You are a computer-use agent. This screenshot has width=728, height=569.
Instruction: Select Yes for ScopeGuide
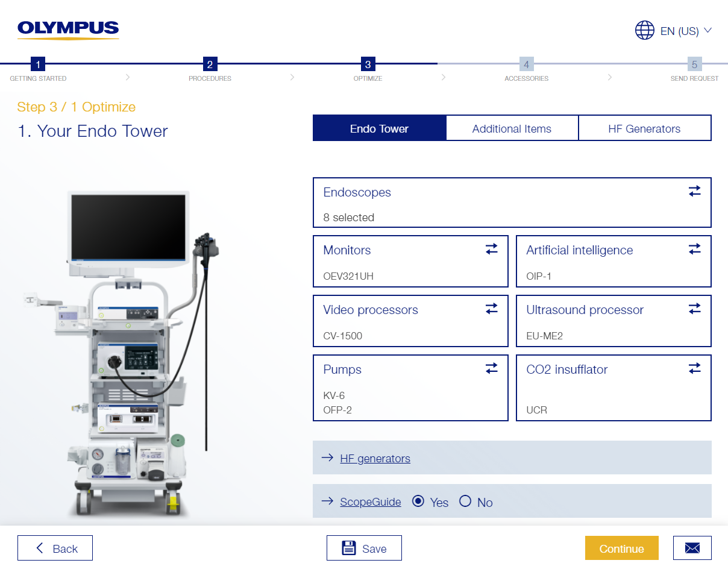coord(419,501)
